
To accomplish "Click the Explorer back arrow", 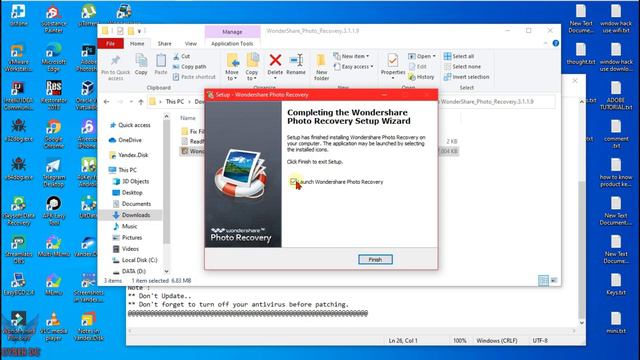I will pos(107,102).
